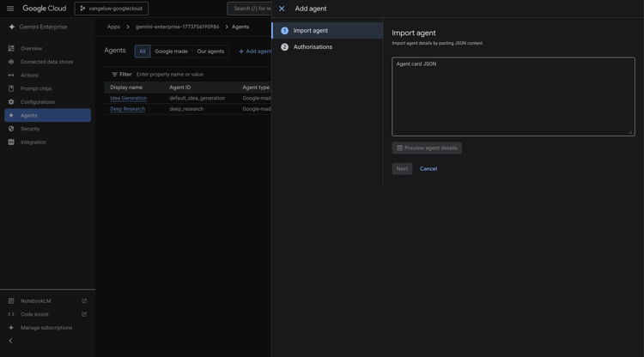The height and width of the screenshot is (357, 644).
Task: Click the Cancel button
Action: pyautogui.click(x=428, y=169)
